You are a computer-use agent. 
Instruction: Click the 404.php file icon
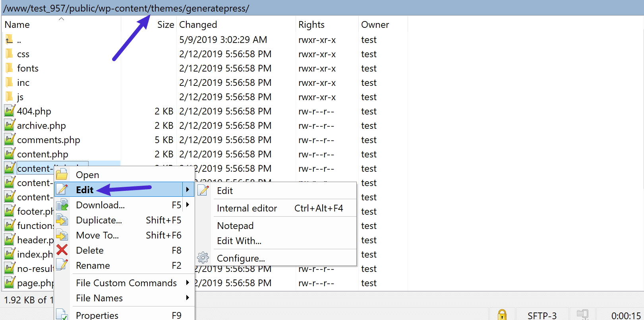pyautogui.click(x=10, y=111)
